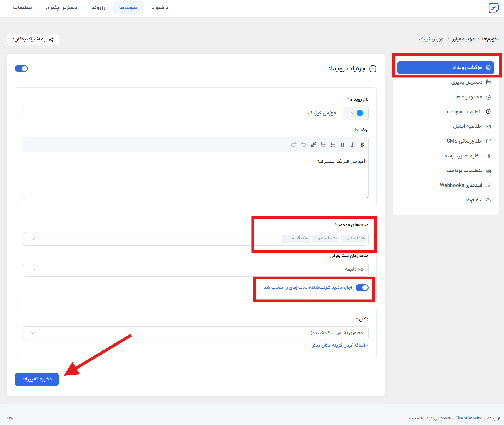Click the ذخیره تغییرات save button

[x=37, y=379]
